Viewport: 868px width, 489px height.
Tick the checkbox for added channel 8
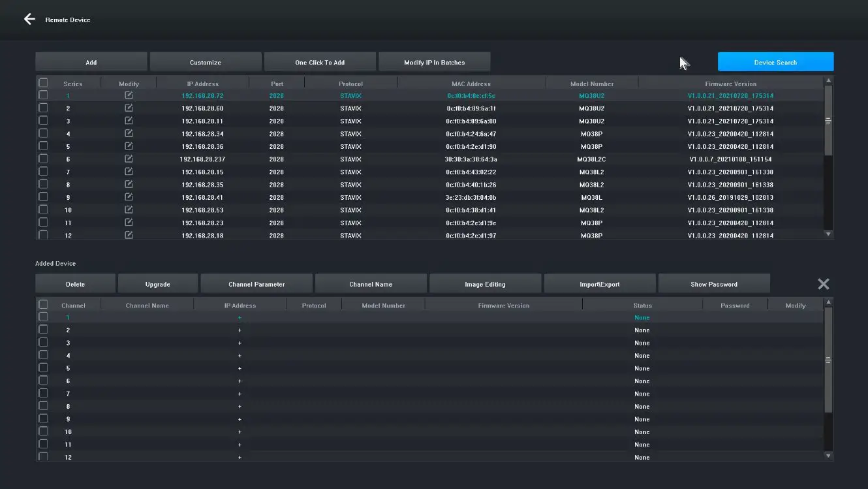pyautogui.click(x=43, y=406)
